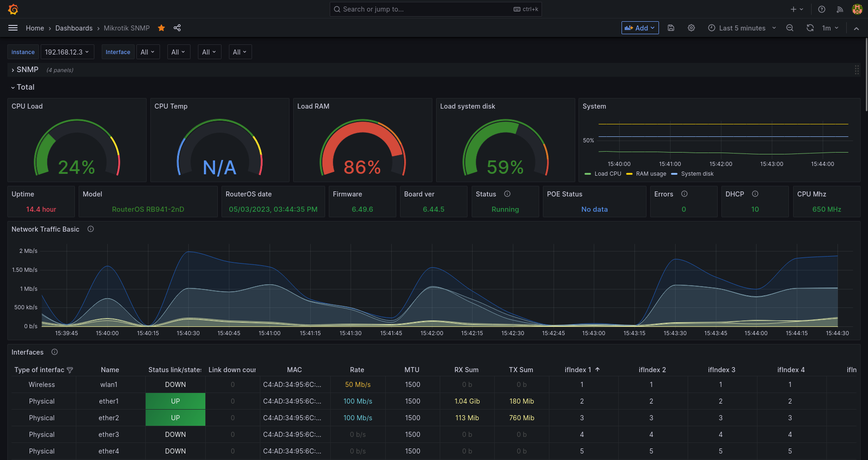Screen dimensions: 868x460
Task: Open Mikrotik SNMP breadcrumb
Action: pyautogui.click(x=127, y=28)
